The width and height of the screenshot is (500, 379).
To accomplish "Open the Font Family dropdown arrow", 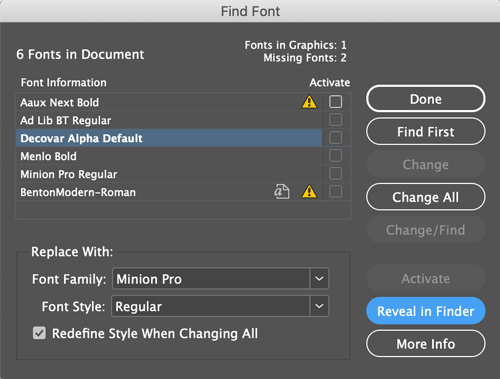I will (319, 278).
